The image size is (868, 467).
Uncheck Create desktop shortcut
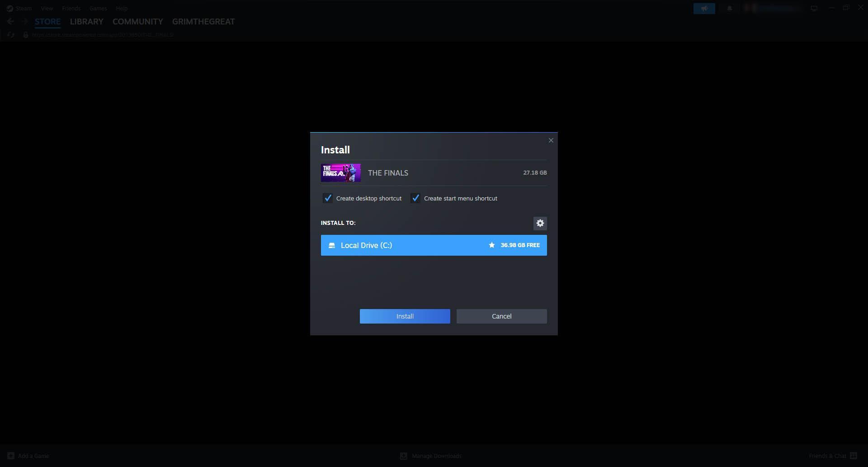327,198
